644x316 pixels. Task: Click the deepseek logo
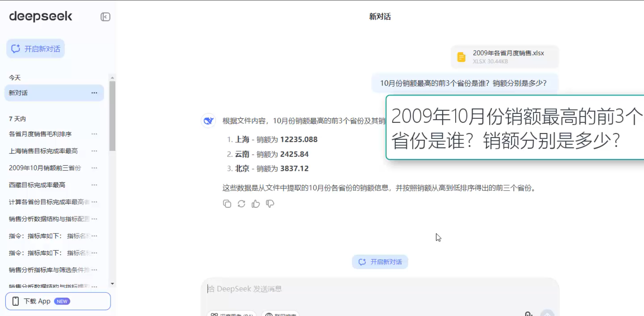coord(41,16)
